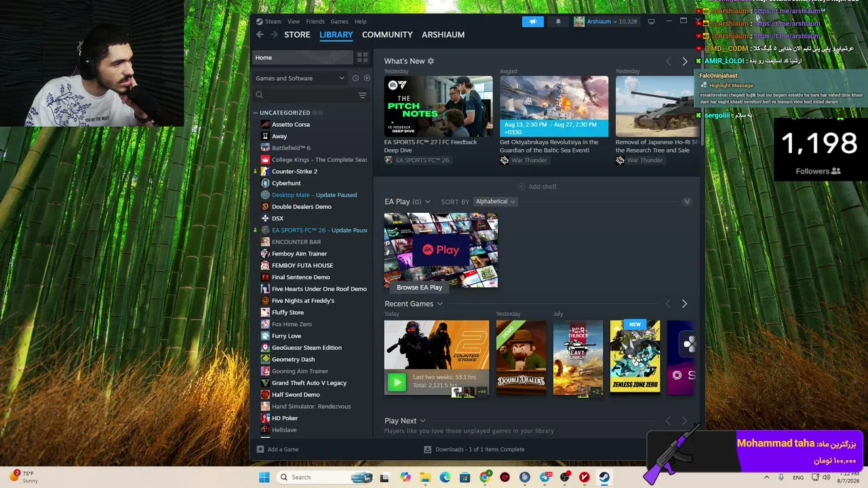Select Counter-Strike 2 in the game list
The height and width of the screenshot is (488, 868).
(294, 171)
